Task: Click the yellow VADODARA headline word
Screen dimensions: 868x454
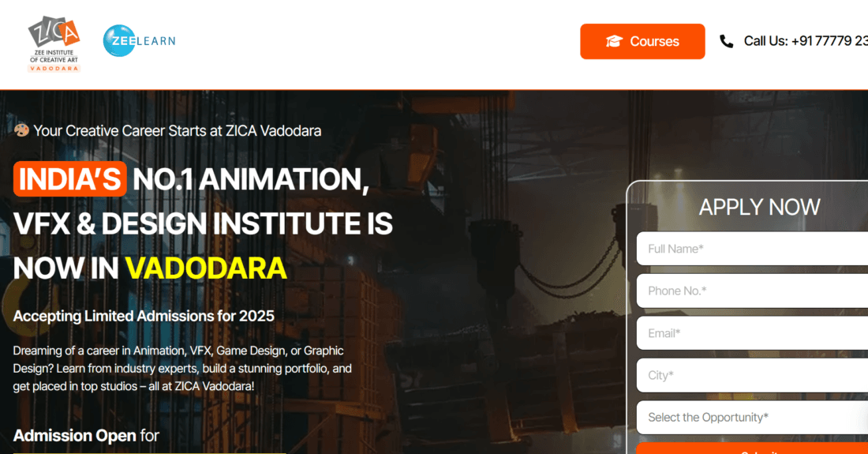Action: click(x=205, y=268)
